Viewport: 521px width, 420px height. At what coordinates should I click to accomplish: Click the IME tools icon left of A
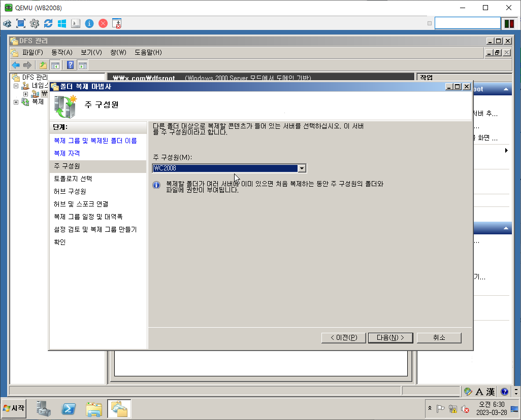point(468,392)
